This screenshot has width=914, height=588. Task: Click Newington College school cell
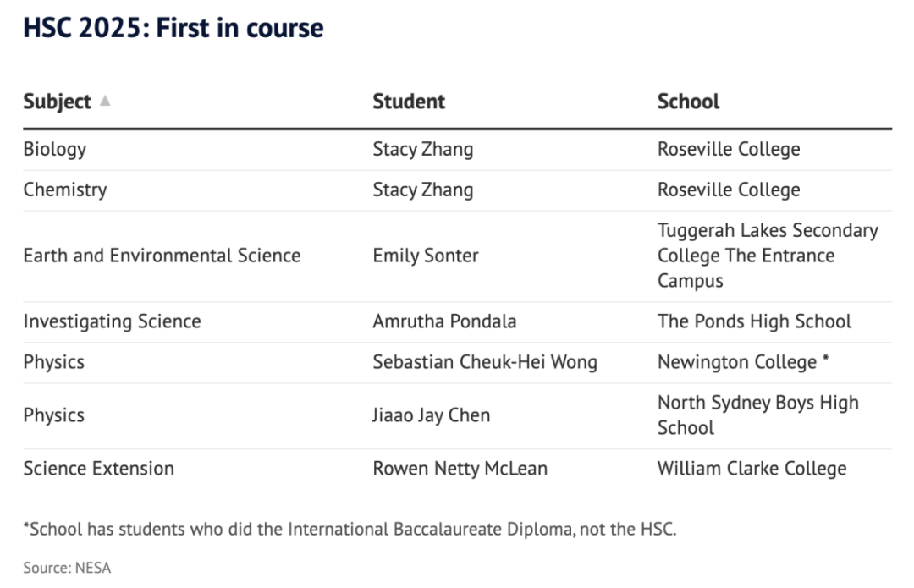click(737, 362)
